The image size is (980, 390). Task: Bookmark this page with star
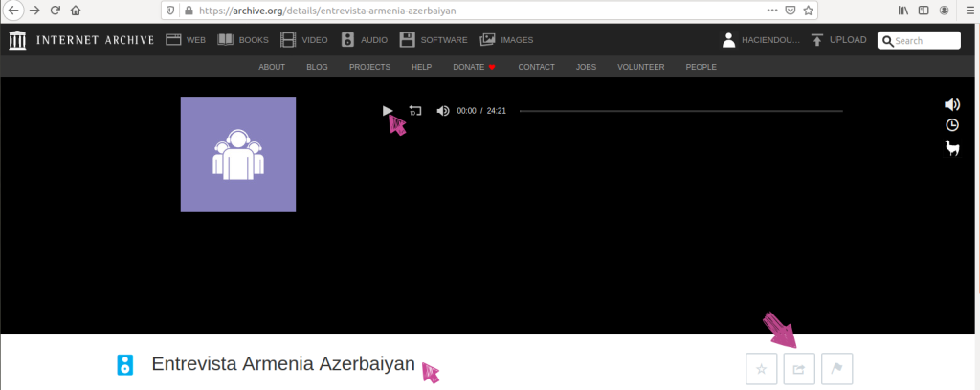(808, 11)
